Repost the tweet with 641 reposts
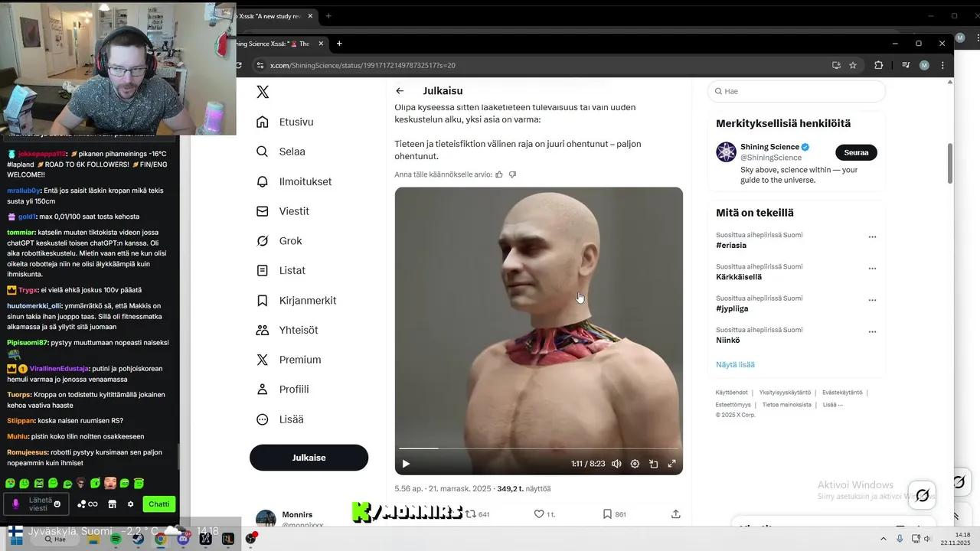 click(x=479, y=514)
